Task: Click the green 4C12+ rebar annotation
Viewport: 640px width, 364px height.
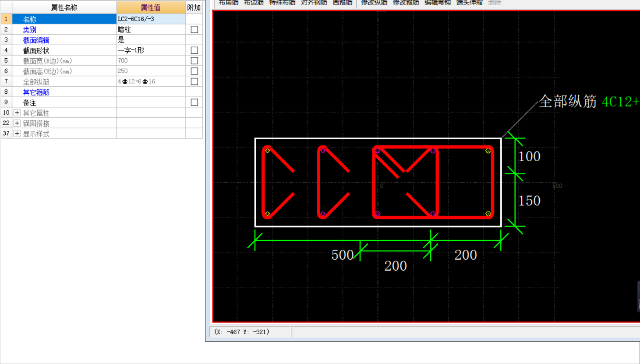Action: [621, 102]
